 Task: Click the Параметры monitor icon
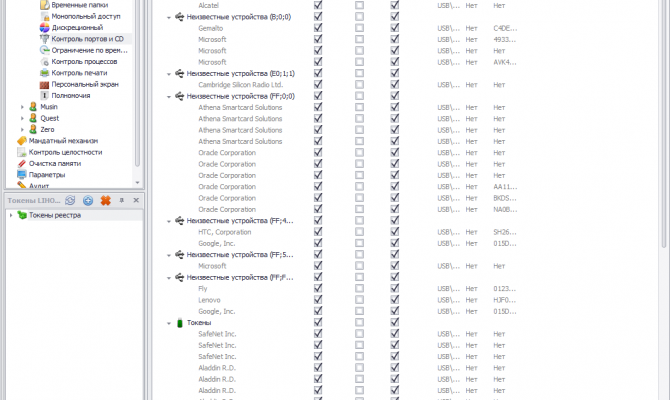click(21, 175)
